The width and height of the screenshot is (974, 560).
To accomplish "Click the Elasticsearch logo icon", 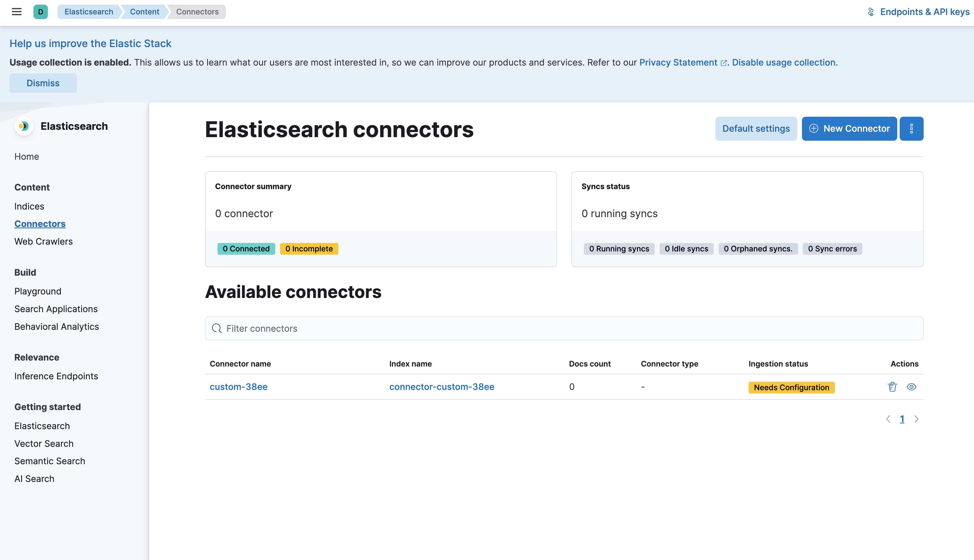I will 23,126.
